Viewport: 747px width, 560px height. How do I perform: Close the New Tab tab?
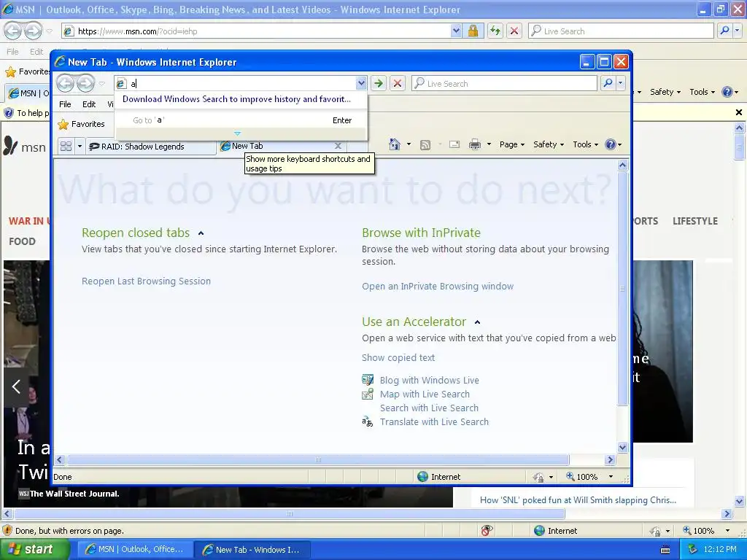point(338,146)
